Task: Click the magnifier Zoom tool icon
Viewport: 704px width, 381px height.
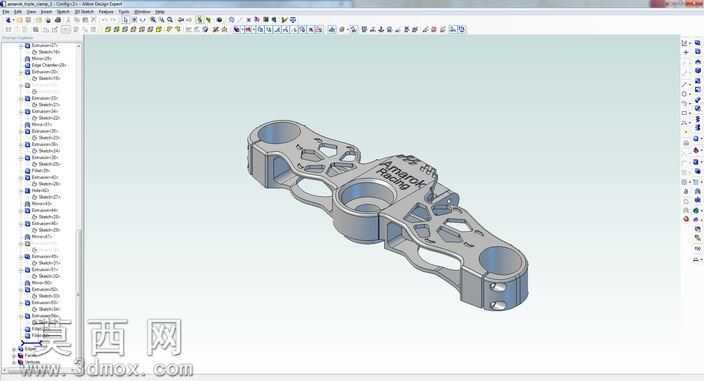Action: [170, 20]
